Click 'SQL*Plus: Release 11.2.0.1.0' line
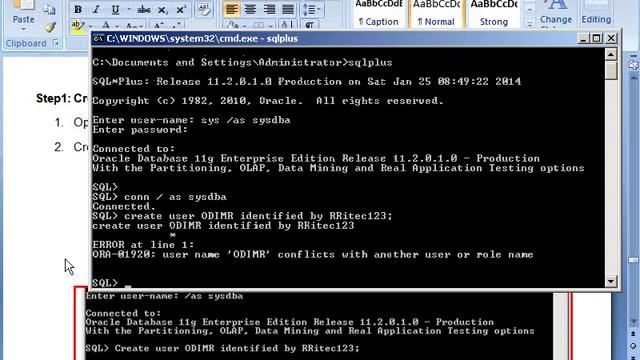The height and width of the screenshot is (360, 640). [307, 82]
